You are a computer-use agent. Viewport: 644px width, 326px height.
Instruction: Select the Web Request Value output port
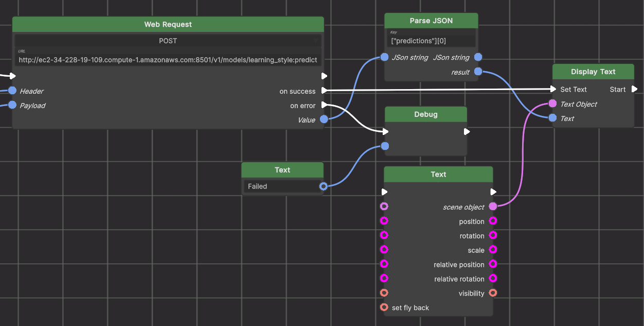(x=324, y=119)
